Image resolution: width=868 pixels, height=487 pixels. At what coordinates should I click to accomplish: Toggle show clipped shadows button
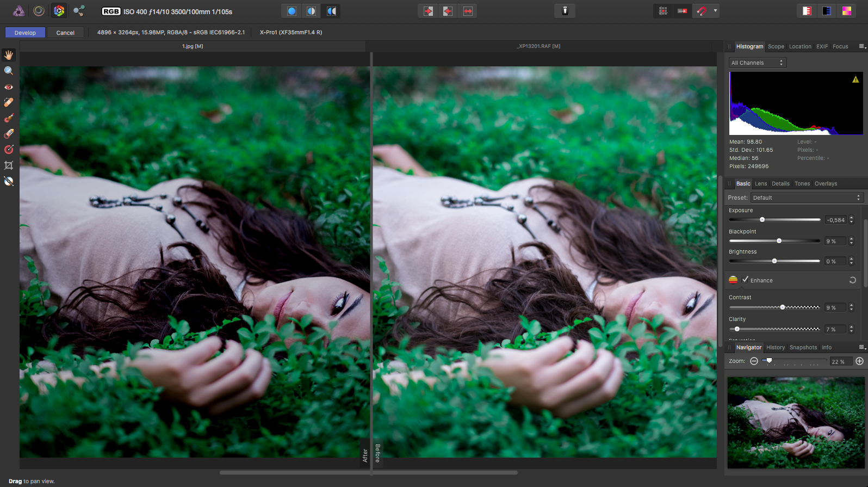[827, 11]
